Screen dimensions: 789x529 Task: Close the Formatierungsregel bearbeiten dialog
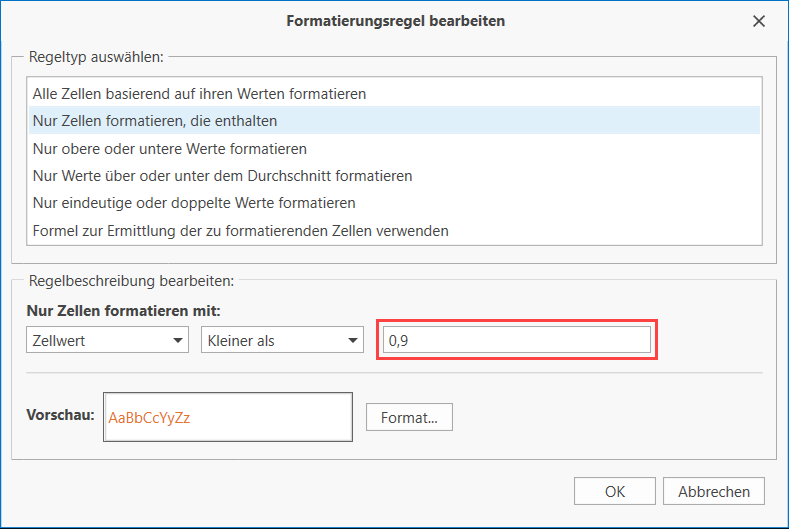pos(759,21)
